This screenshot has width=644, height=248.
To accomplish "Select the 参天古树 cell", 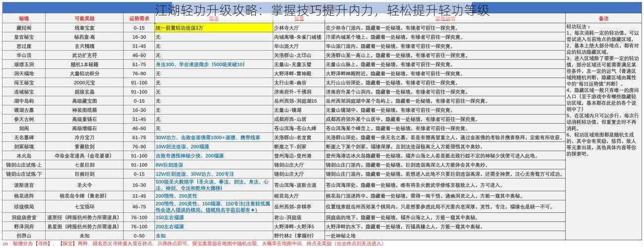I will pos(24,119).
